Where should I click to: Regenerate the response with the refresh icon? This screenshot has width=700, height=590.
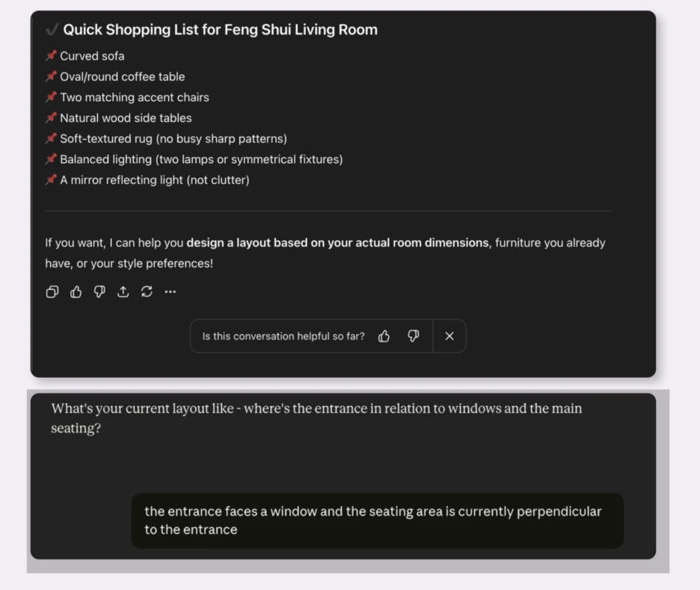(x=147, y=292)
